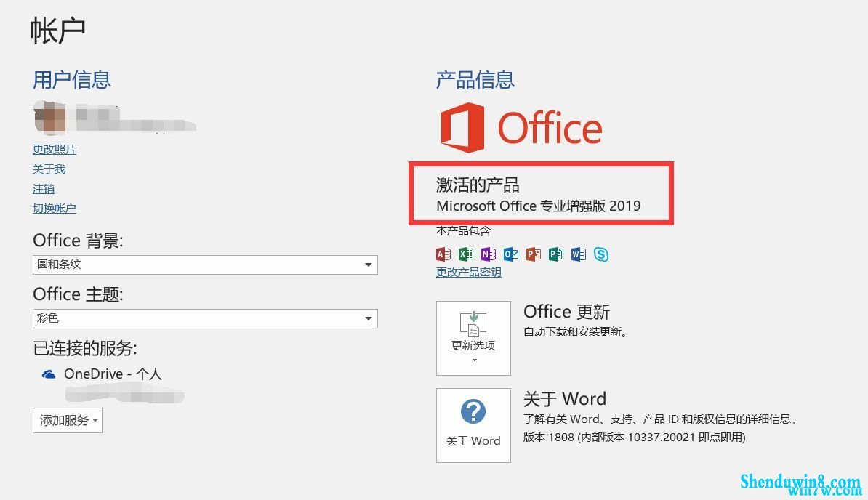This screenshot has height=500, width=868.
Task: Click the 切换帐户 link
Action: (55, 209)
